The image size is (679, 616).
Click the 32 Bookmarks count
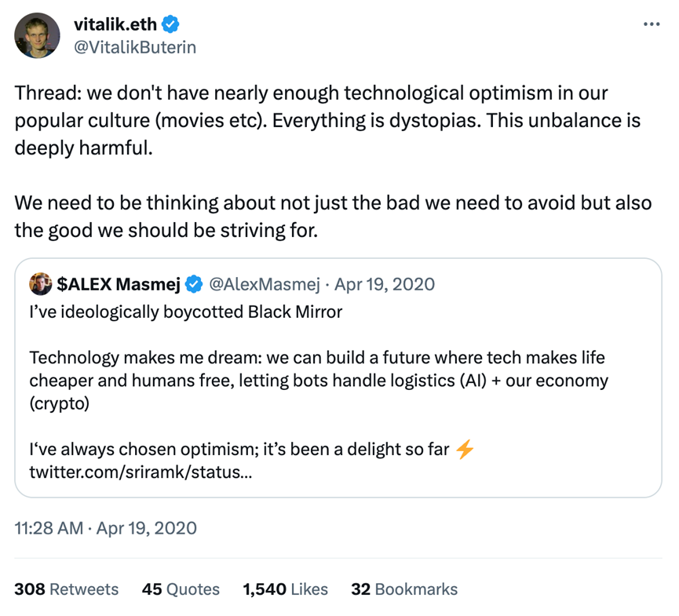404,589
